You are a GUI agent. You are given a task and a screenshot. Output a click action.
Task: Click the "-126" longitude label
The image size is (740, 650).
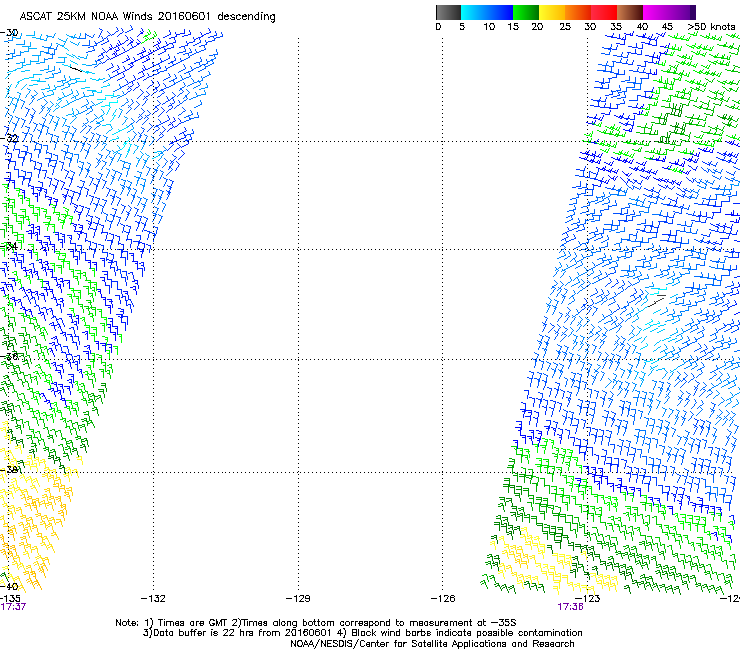tap(443, 599)
